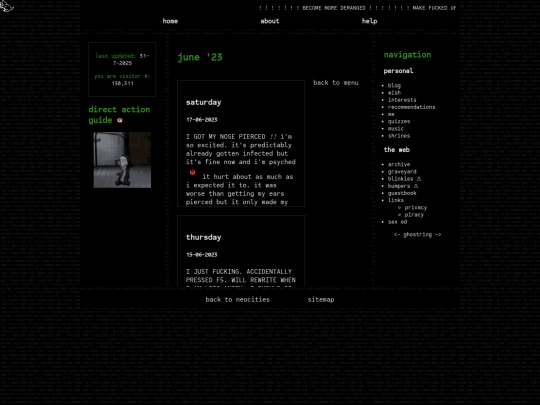Image resolution: width=540 pixels, height=405 pixels.
Task: Open the blinkies link
Action: [400, 179]
